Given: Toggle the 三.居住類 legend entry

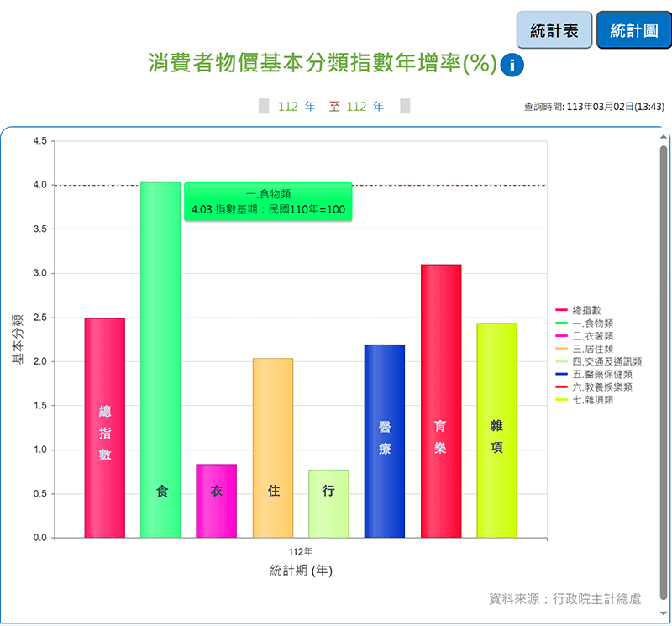Looking at the screenshot, I should (x=592, y=348).
